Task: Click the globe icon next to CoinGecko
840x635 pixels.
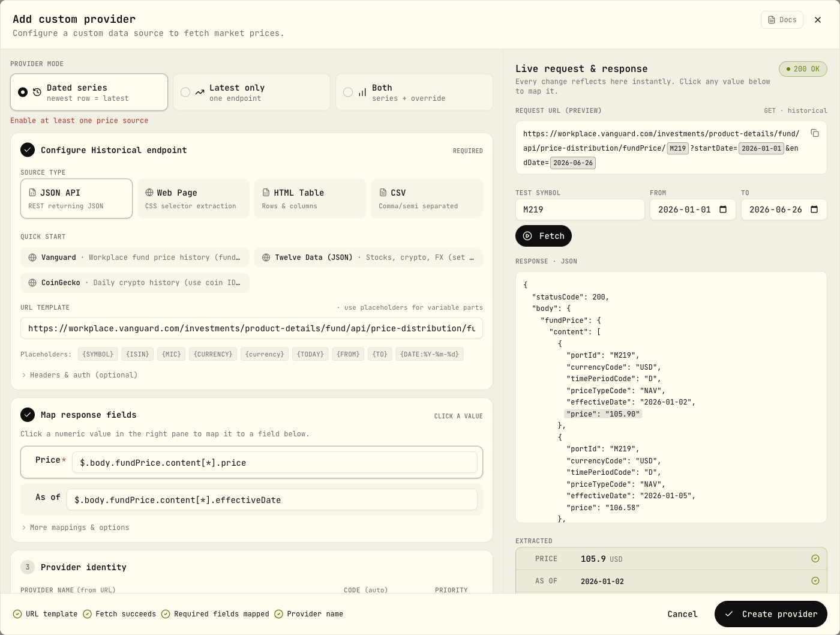Action: click(x=32, y=283)
